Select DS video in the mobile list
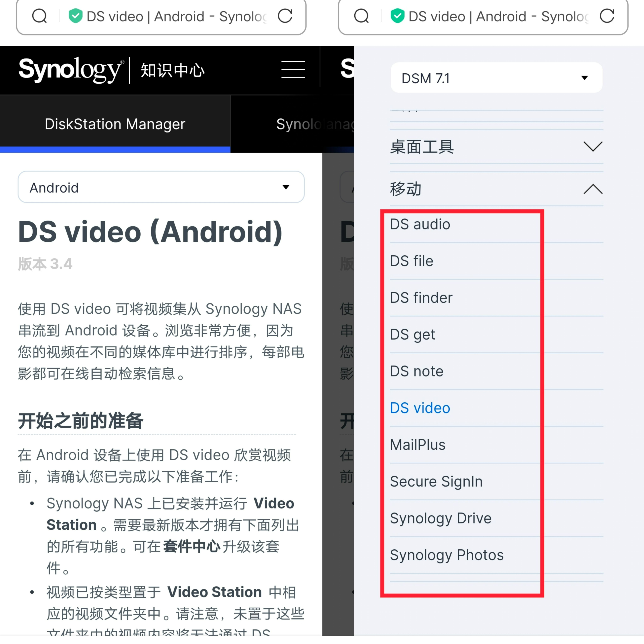This screenshot has width=644, height=644. point(420,408)
